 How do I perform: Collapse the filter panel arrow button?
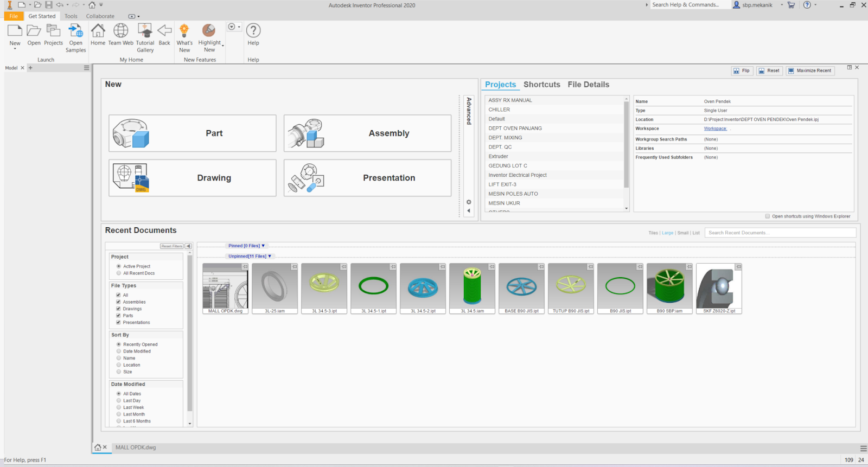(x=188, y=246)
